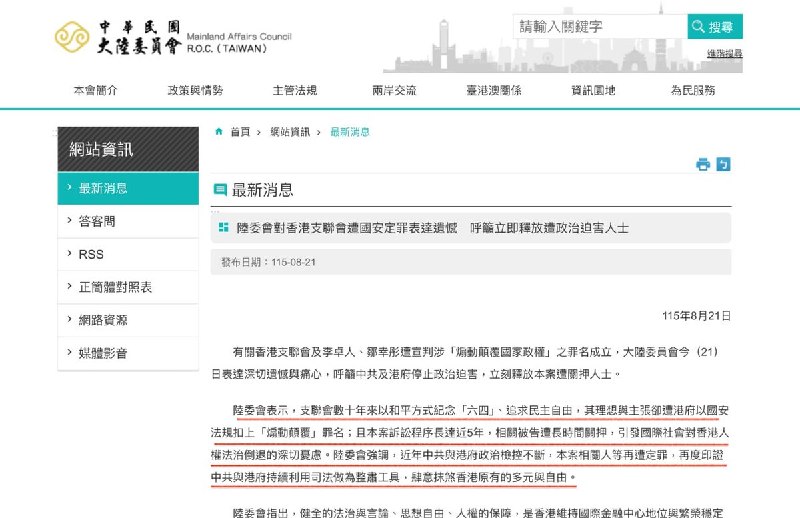
Task: Open the 臺港澳關係 navigation menu
Action: [x=494, y=90]
